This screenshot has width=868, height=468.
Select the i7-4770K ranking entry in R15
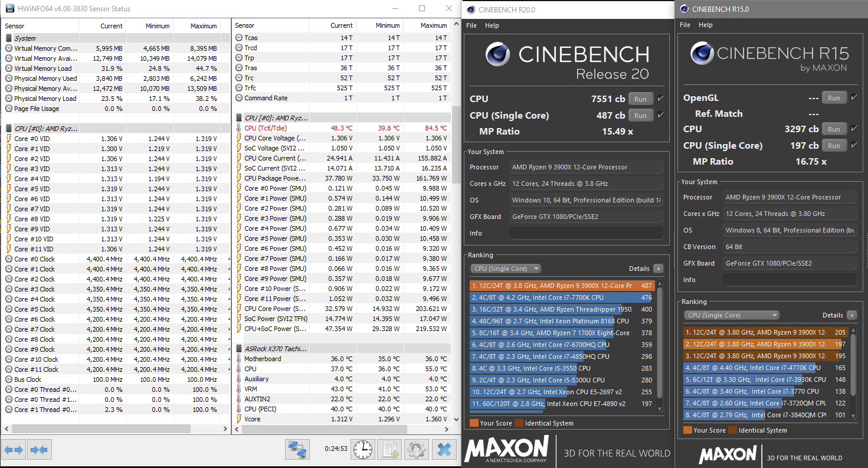765,368
